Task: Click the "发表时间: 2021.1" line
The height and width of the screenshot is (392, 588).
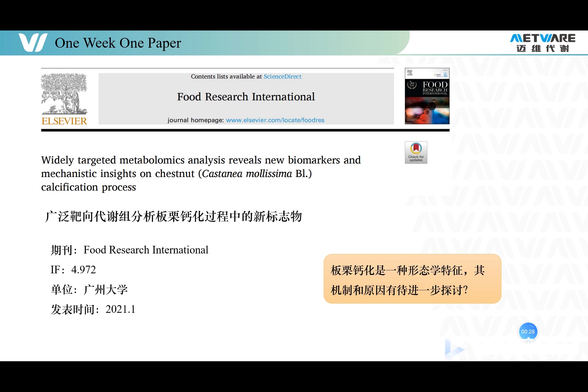Action: (x=93, y=310)
